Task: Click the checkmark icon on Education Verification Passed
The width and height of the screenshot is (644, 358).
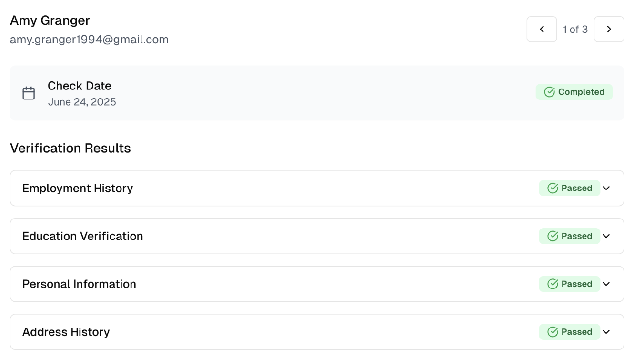Action: (x=553, y=236)
